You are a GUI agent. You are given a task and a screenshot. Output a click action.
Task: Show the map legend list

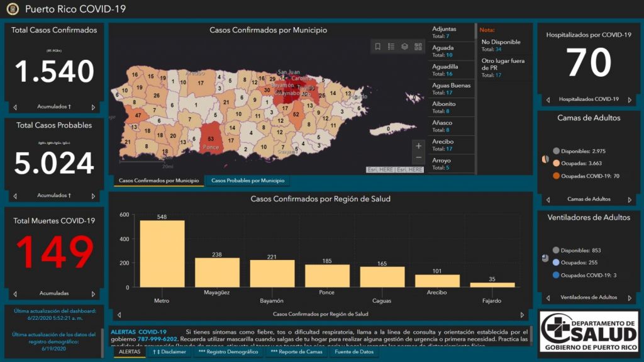click(391, 47)
